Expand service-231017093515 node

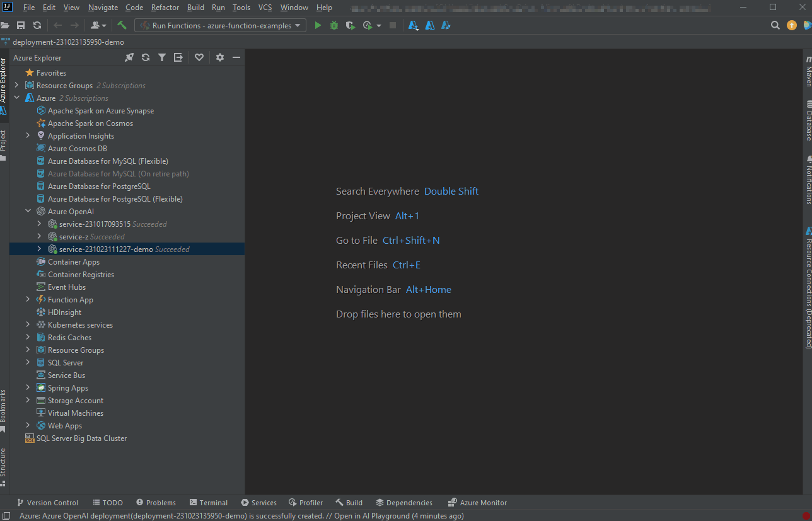pyautogui.click(x=39, y=224)
